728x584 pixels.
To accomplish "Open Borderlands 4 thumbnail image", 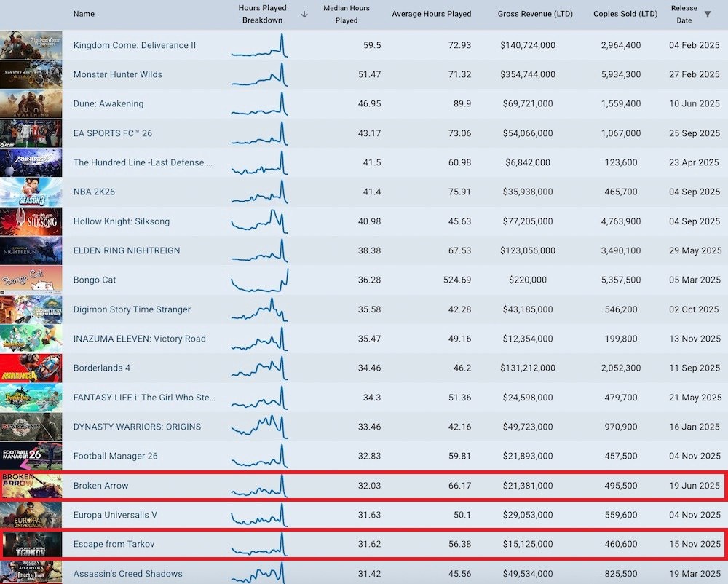I will 31,368.
